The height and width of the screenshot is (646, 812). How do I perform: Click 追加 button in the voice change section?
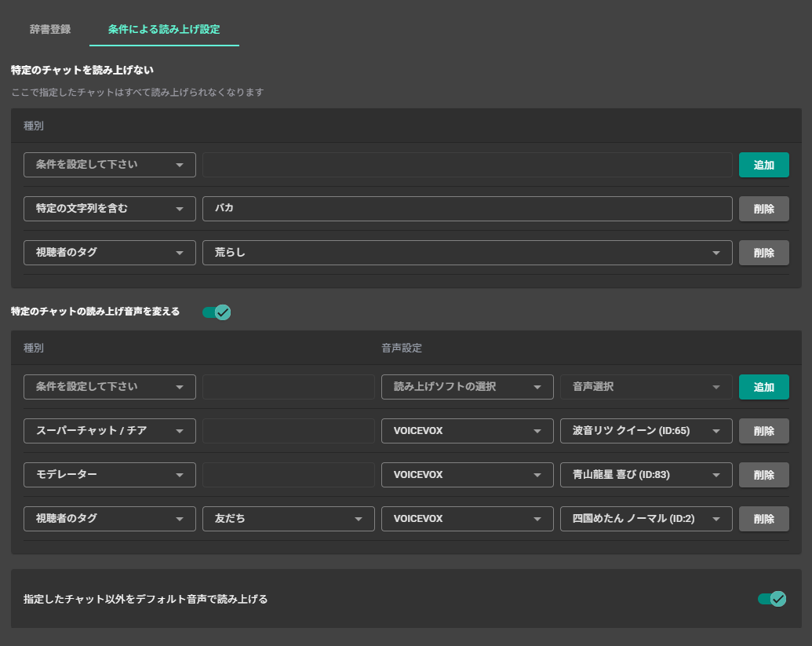coord(764,387)
